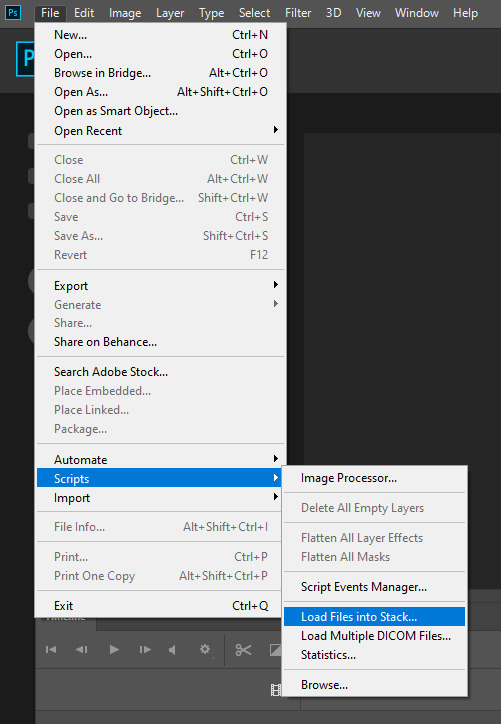
Task: Step to next frame in Timeline
Action: [145, 650]
